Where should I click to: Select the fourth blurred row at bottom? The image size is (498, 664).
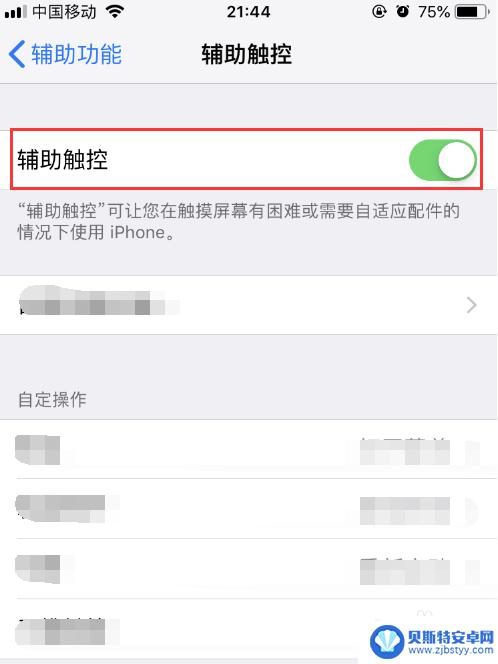point(249,629)
